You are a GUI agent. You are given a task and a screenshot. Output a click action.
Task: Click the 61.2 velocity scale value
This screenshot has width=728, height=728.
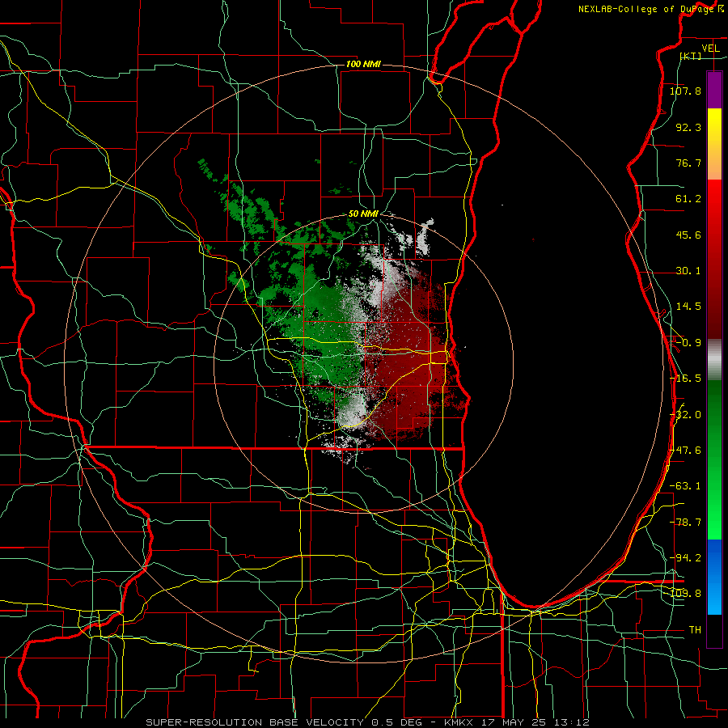(x=688, y=199)
